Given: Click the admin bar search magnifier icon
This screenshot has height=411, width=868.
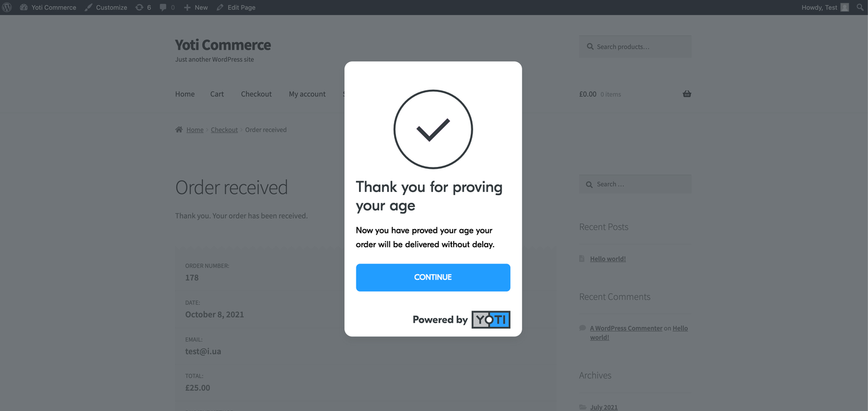Looking at the screenshot, I should coord(860,8).
